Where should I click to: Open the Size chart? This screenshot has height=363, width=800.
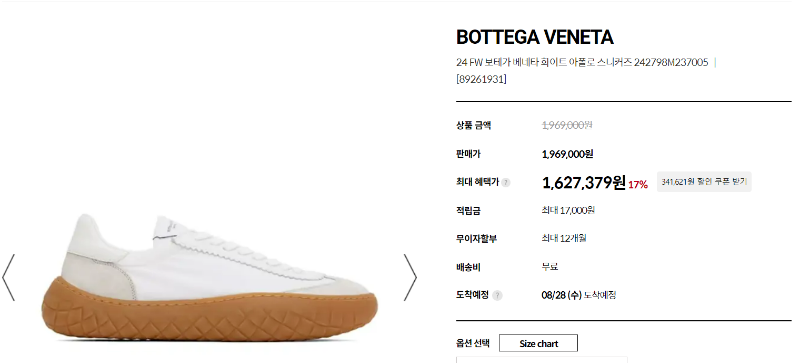coord(538,344)
